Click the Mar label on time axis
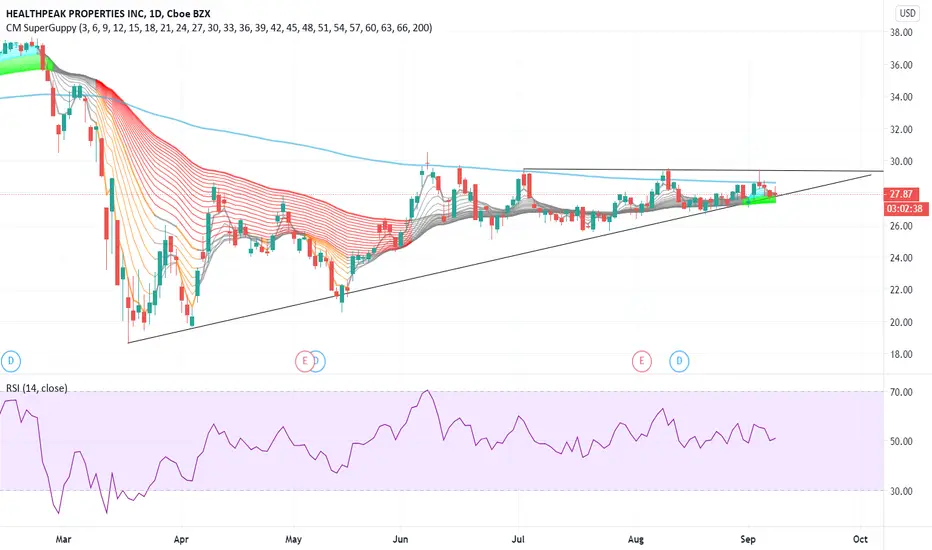 pyautogui.click(x=63, y=539)
